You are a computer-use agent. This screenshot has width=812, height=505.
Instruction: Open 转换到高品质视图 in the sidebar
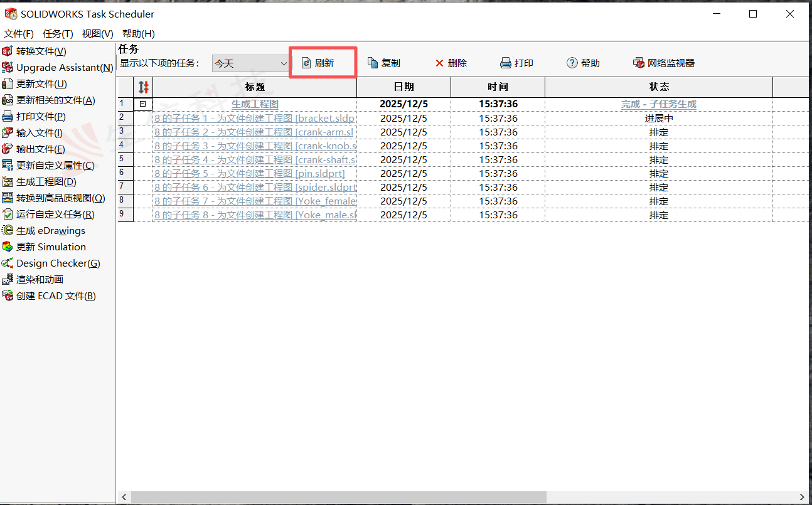pyautogui.click(x=54, y=198)
